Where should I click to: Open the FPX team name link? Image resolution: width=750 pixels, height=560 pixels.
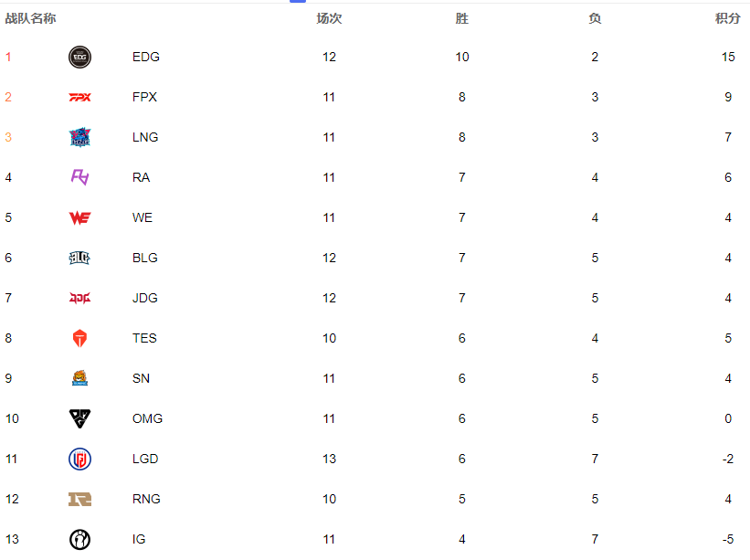(144, 97)
